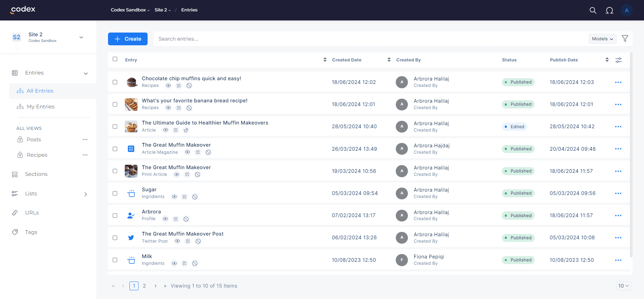Open the URLs sidebar link
Viewport: 644px width, 299px height.
click(x=32, y=213)
